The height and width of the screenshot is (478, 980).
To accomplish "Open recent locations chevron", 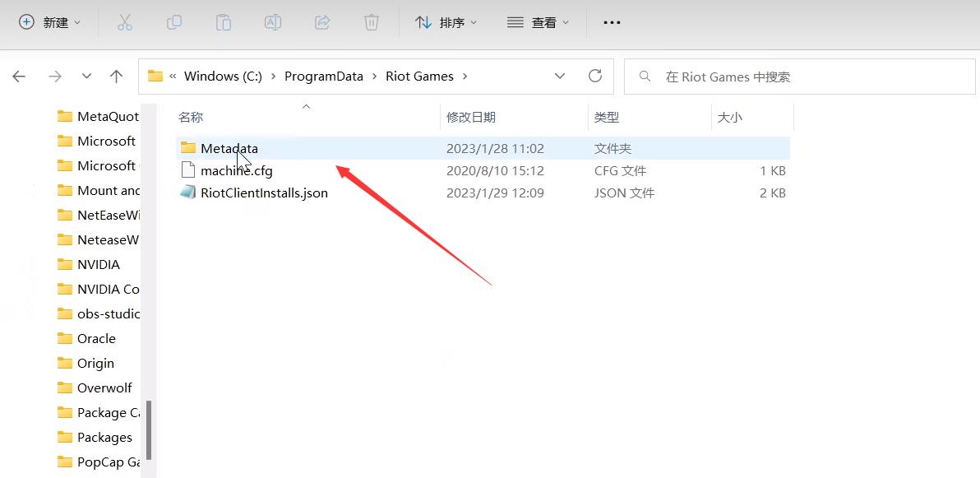I will point(87,77).
